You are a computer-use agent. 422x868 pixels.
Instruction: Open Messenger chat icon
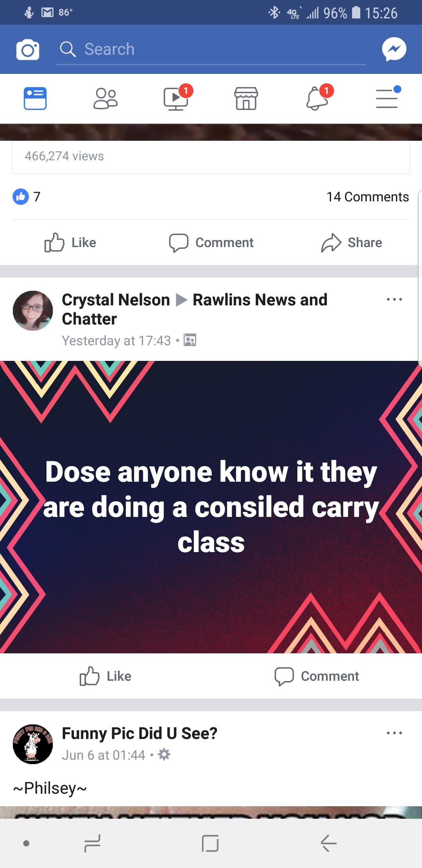click(x=394, y=49)
